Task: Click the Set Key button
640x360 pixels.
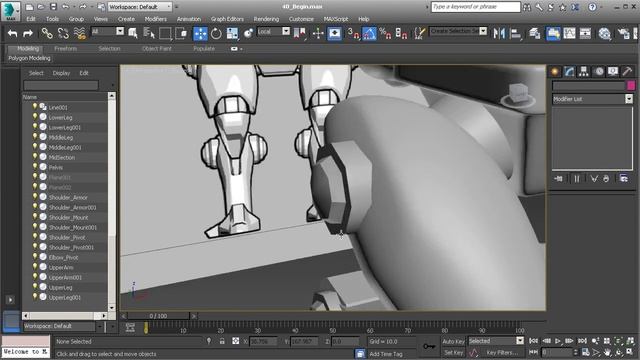Action: tap(453, 353)
